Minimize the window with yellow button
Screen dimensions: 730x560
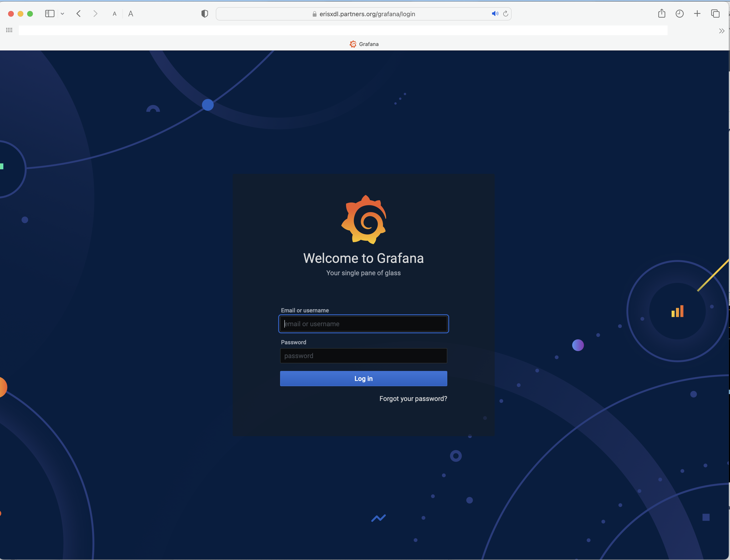point(20,14)
